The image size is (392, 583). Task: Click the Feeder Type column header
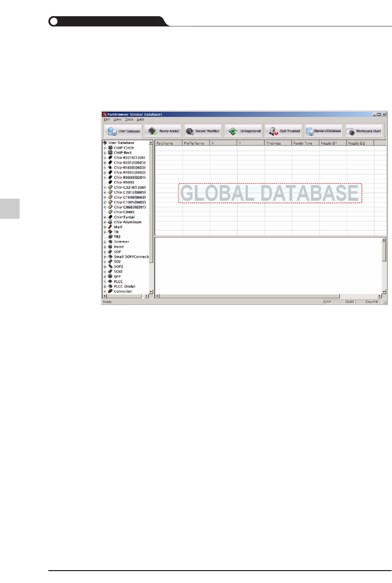click(x=305, y=143)
